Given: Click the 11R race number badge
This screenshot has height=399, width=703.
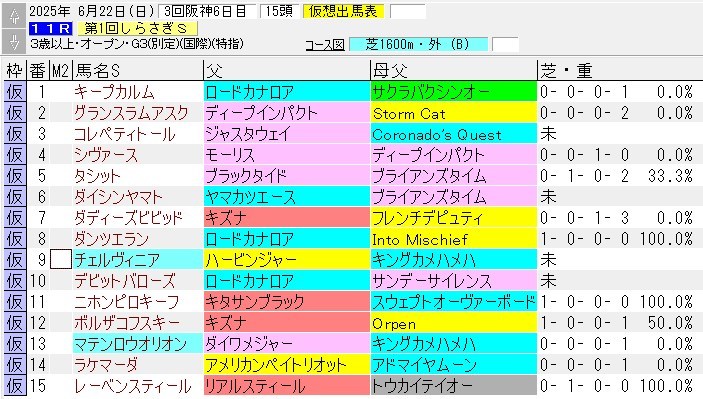Looking at the screenshot, I should (50, 29).
